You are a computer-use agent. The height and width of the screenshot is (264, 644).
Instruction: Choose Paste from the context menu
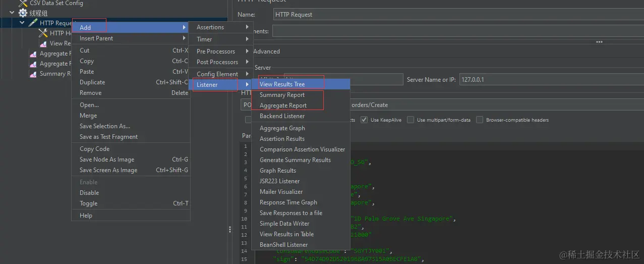click(x=130, y=72)
